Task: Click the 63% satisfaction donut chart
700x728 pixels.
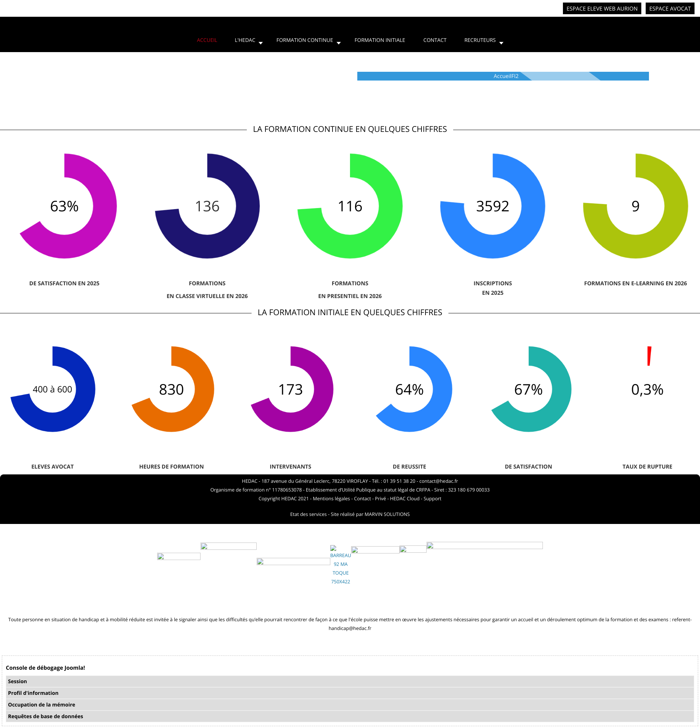Action: [64, 206]
